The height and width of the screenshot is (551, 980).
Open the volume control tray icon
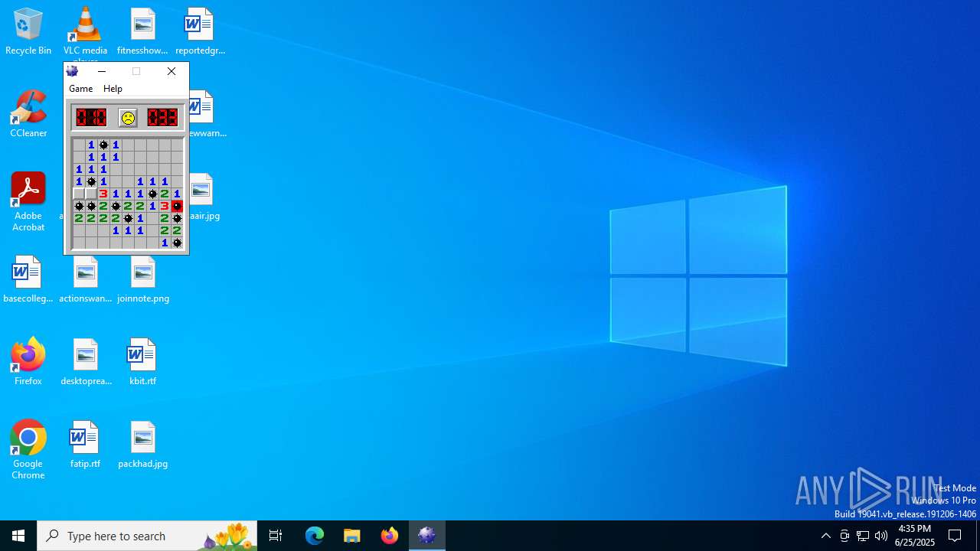tap(881, 536)
